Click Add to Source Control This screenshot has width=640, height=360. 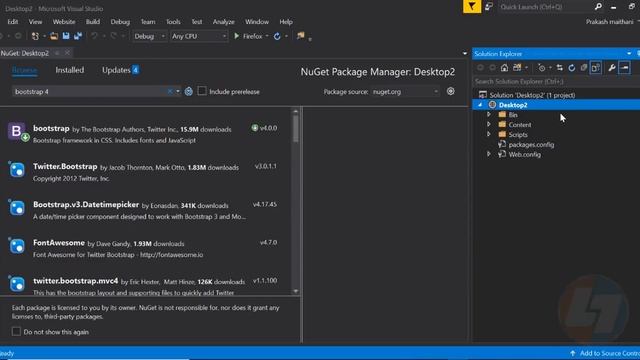605,353
